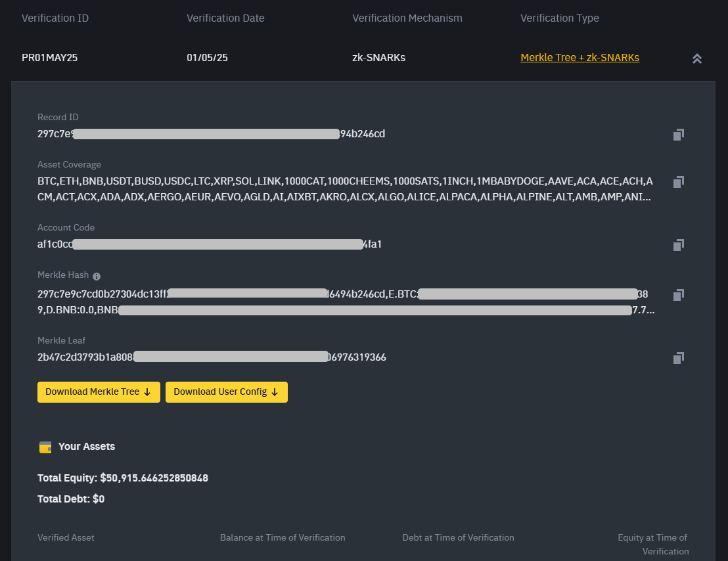Copy the Record ID value
This screenshot has height=561, width=728.
pos(679,135)
